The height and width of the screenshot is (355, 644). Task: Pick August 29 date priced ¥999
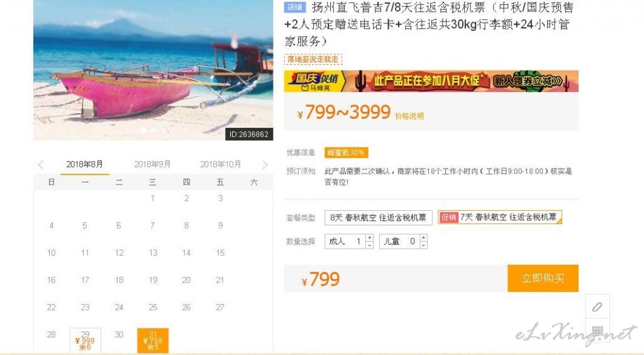point(86,340)
